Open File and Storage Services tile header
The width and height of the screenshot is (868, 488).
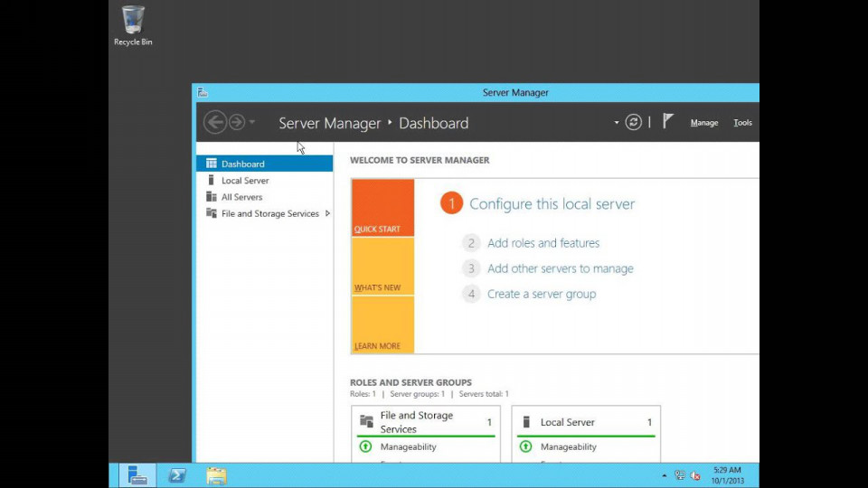pyautogui.click(x=426, y=422)
